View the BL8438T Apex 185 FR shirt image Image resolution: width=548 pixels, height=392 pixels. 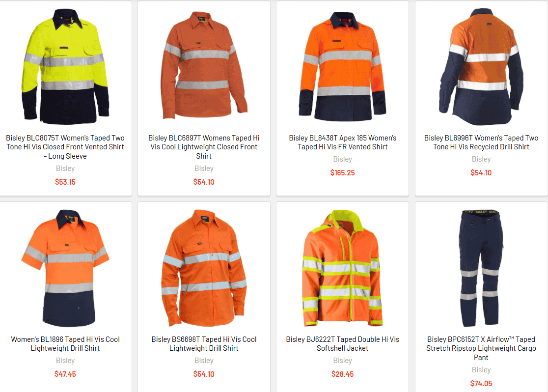(343, 66)
